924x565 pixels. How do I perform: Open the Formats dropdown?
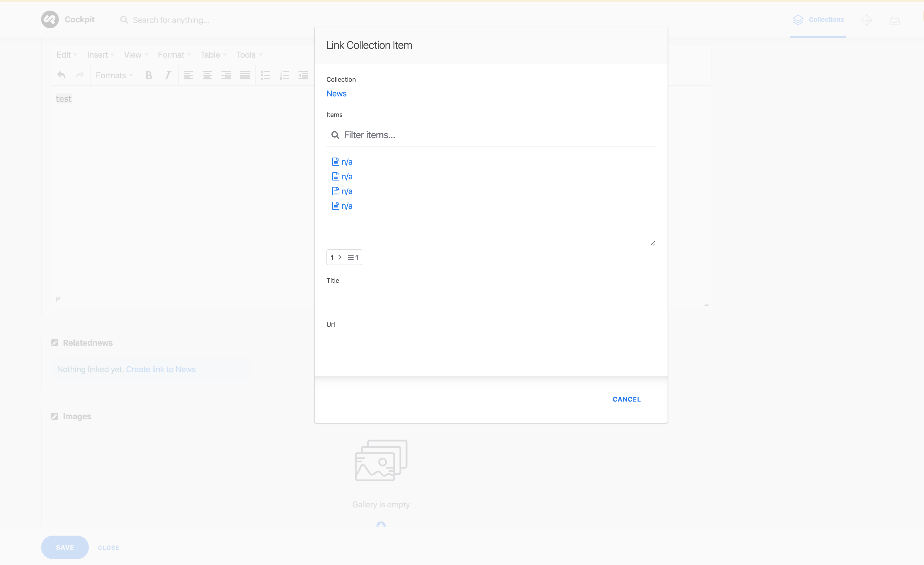114,75
